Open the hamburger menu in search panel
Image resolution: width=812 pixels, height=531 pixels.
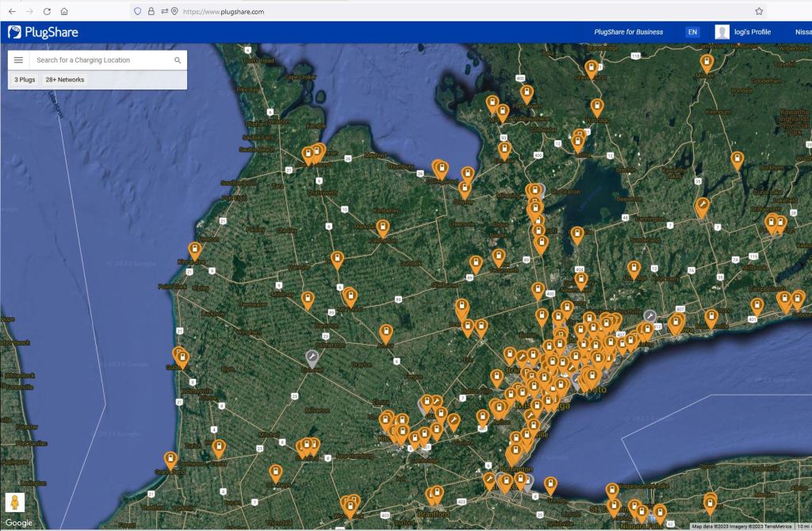pyautogui.click(x=19, y=60)
